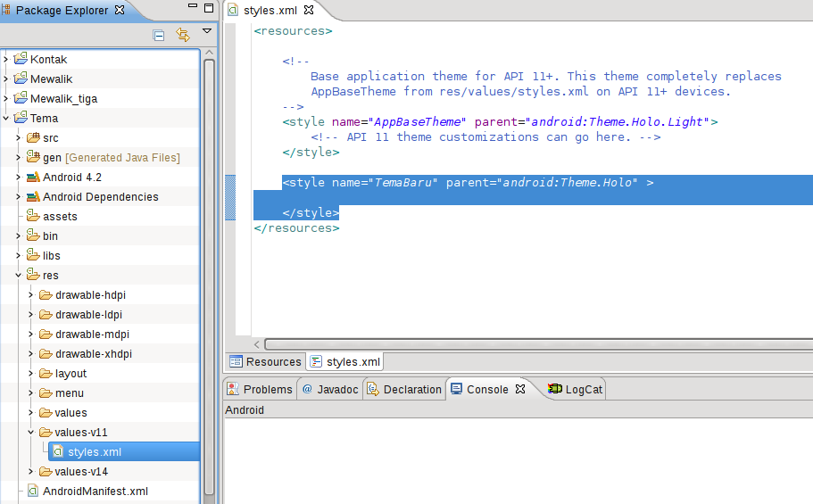Expand the Kontak project
This screenshot has height=504, width=813.
click(x=5, y=59)
